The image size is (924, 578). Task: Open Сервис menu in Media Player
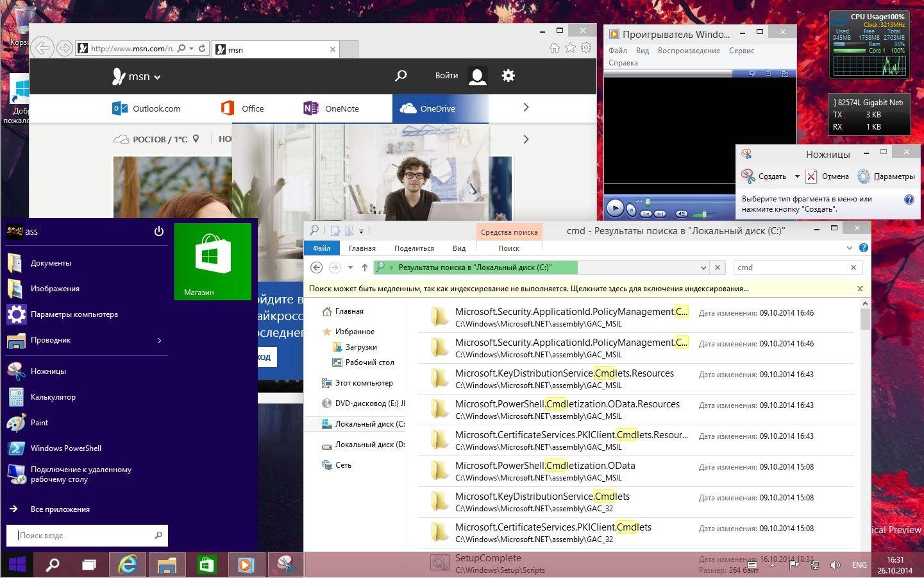pos(741,51)
